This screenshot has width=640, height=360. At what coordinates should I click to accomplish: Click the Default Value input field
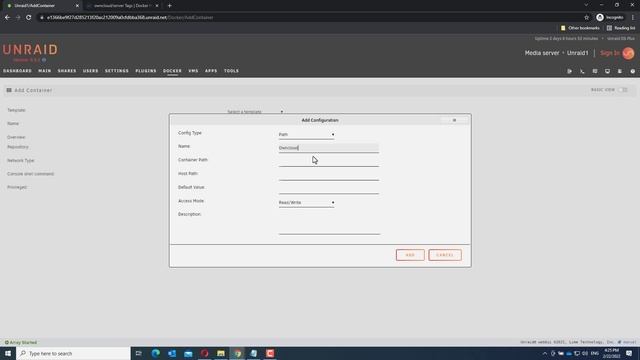(x=329, y=189)
